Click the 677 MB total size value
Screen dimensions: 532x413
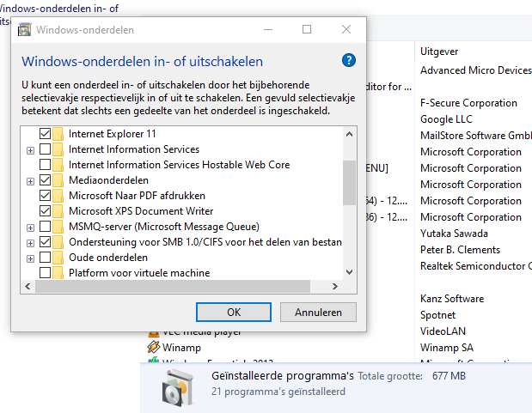(x=449, y=376)
